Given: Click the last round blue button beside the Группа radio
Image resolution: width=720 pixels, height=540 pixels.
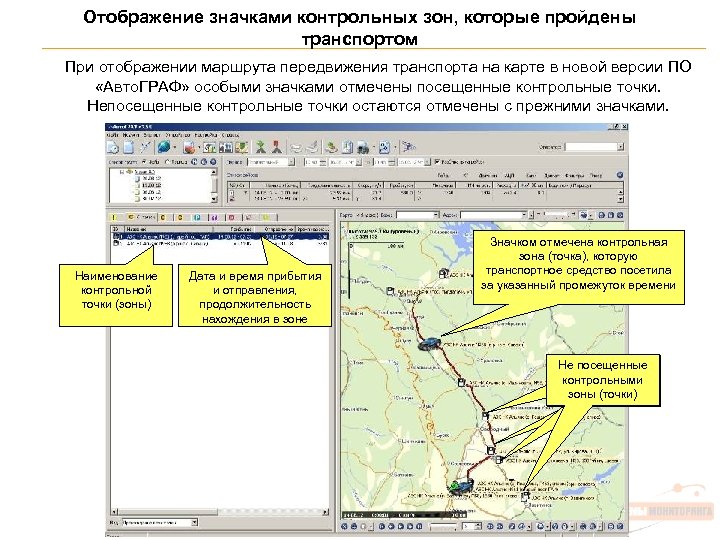Looking at the screenshot, I should 213,162.
